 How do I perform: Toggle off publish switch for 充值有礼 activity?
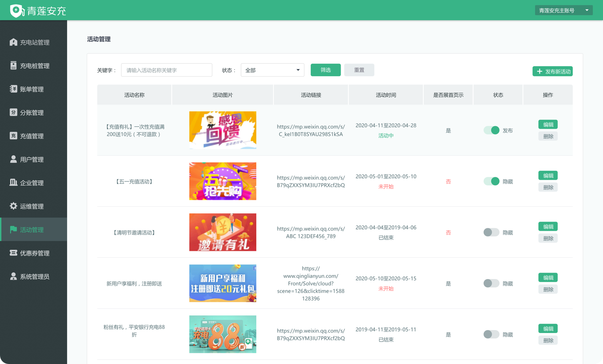491,130
